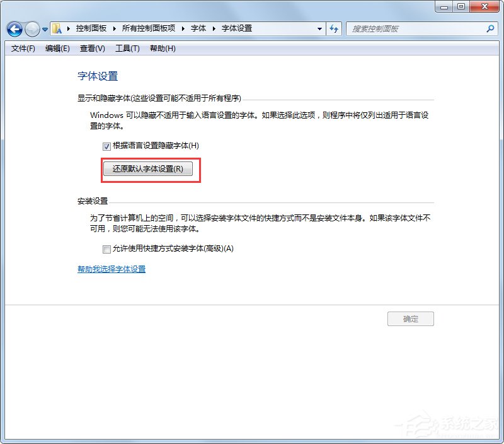Click the search magnifier icon
Screen dimensions: 504x444
click(491, 29)
